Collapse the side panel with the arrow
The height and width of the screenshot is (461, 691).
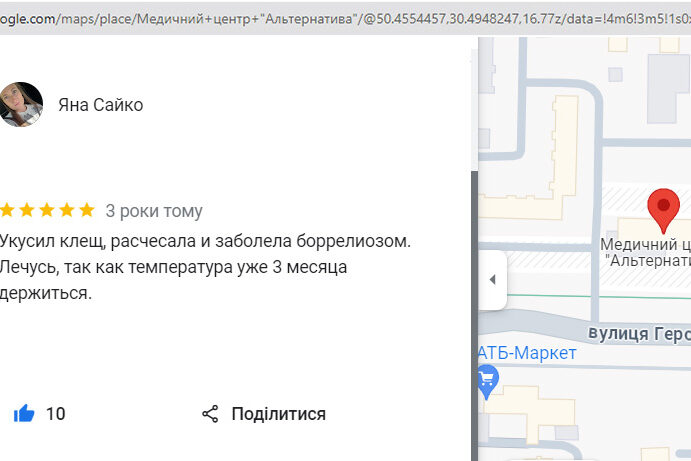[x=492, y=280]
